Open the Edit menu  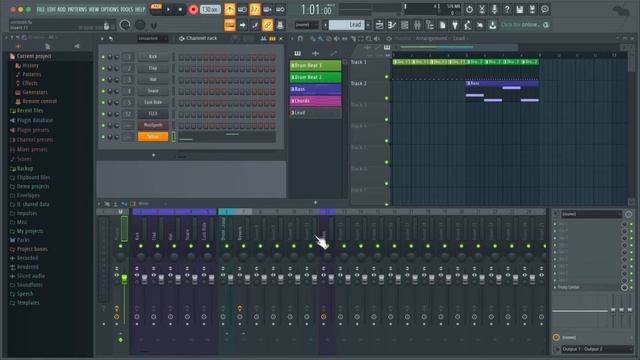(x=51, y=9)
